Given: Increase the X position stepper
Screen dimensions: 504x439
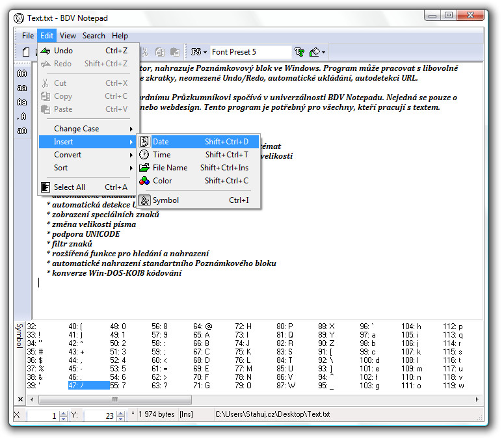Looking at the screenshot, I should click(64, 413).
